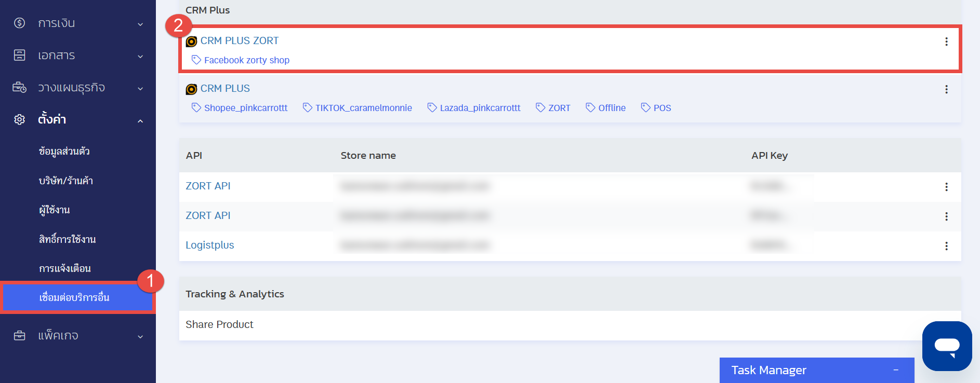980x383 pixels.
Task: Click the Shopee_pinkcarrottt channel tag
Action: click(245, 108)
